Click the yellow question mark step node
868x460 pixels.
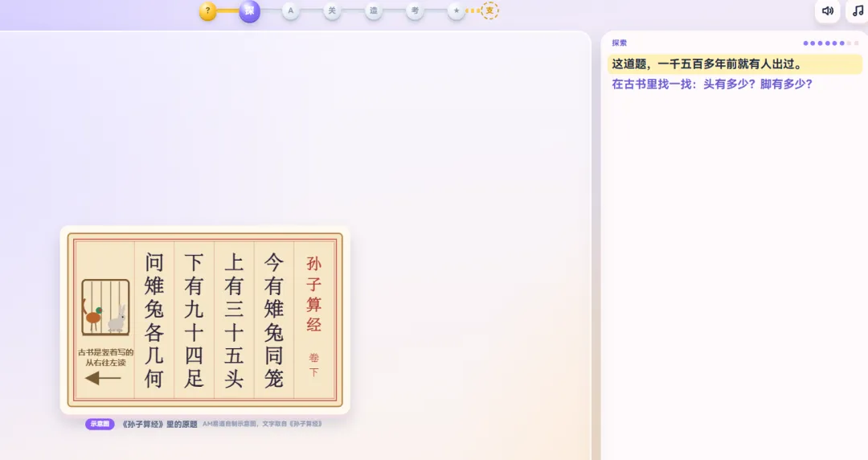pos(207,10)
